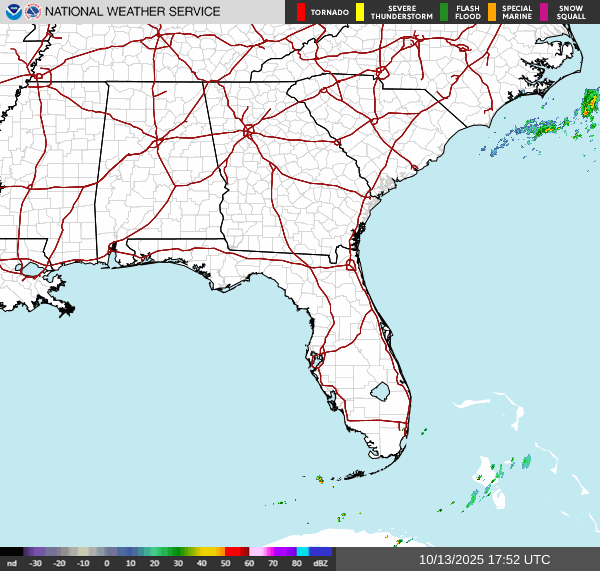600x571 pixels.
Task: Click the National Weather Service emblem
Action: tap(33, 12)
